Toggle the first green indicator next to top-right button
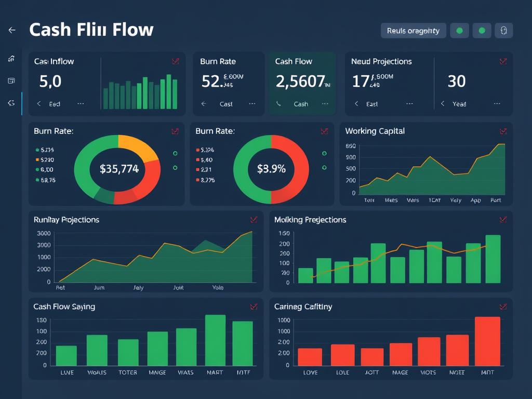Screen dimensions: 532x399 pos(459,31)
